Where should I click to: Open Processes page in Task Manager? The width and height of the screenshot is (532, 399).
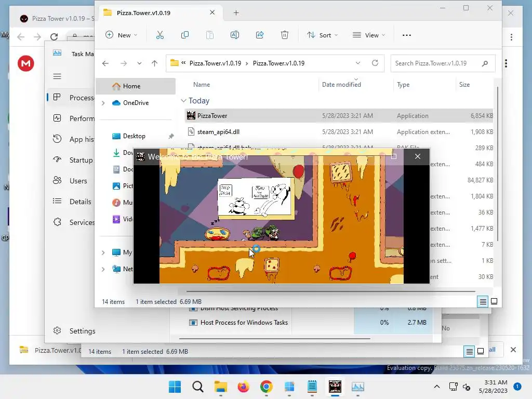coord(71,98)
